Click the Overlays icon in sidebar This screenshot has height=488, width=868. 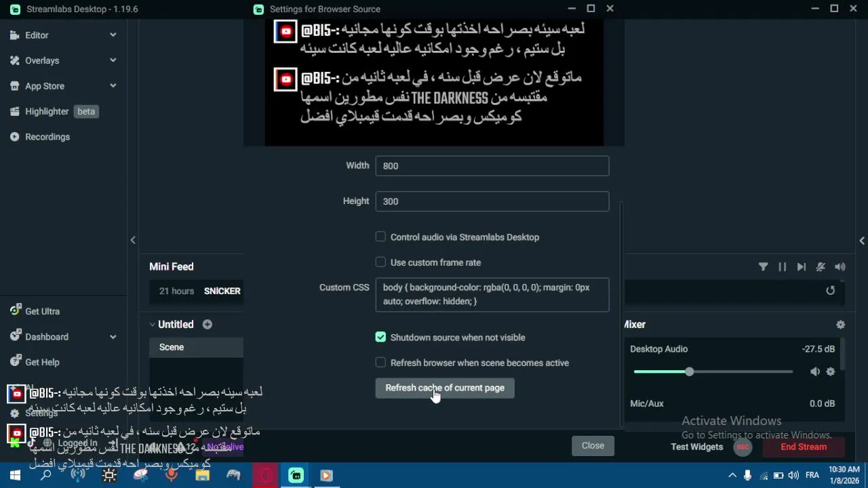coord(14,60)
